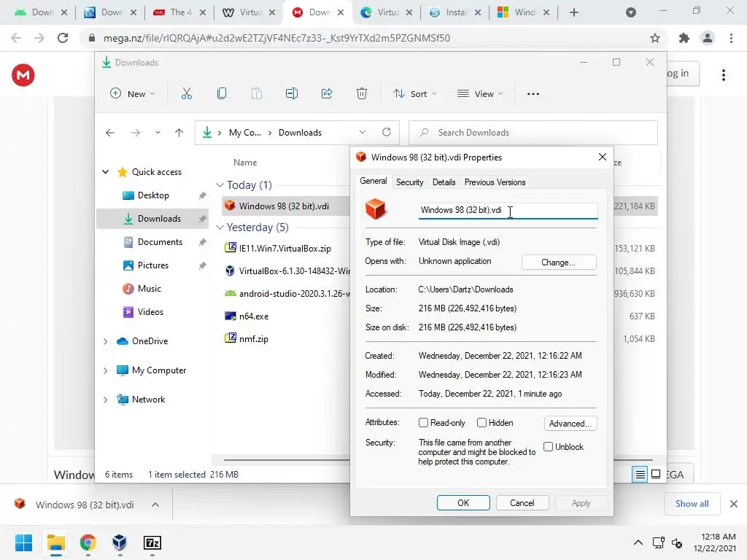This screenshot has height=560, width=747.
Task: Click the Advanced... attributes button
Action: (570, 424)
